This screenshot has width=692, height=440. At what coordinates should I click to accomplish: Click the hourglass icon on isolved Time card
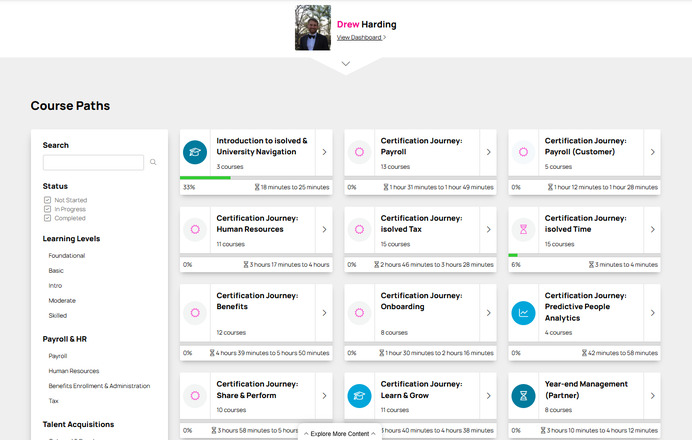coord(523,229)
